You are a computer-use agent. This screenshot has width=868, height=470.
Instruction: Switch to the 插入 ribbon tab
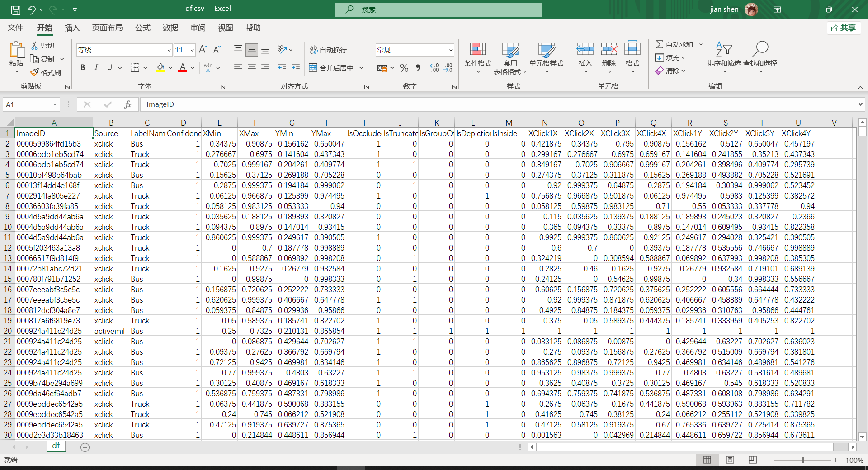(72, 28)
